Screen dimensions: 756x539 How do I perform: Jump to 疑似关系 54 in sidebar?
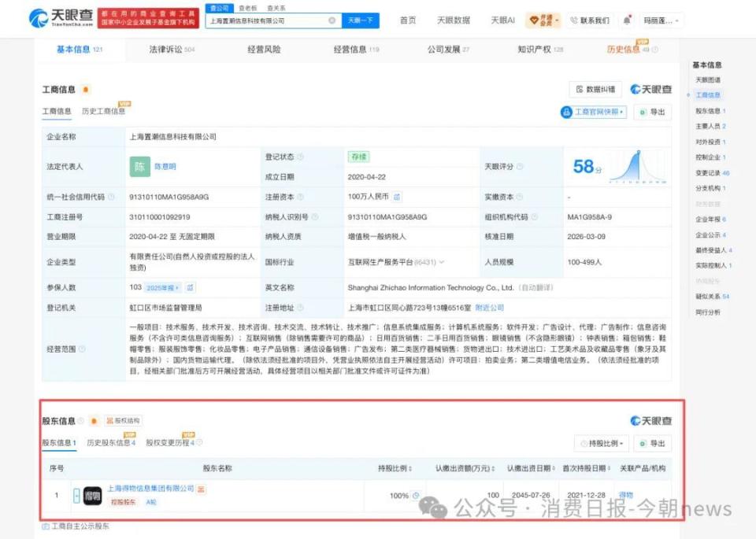tap(712, 297)
